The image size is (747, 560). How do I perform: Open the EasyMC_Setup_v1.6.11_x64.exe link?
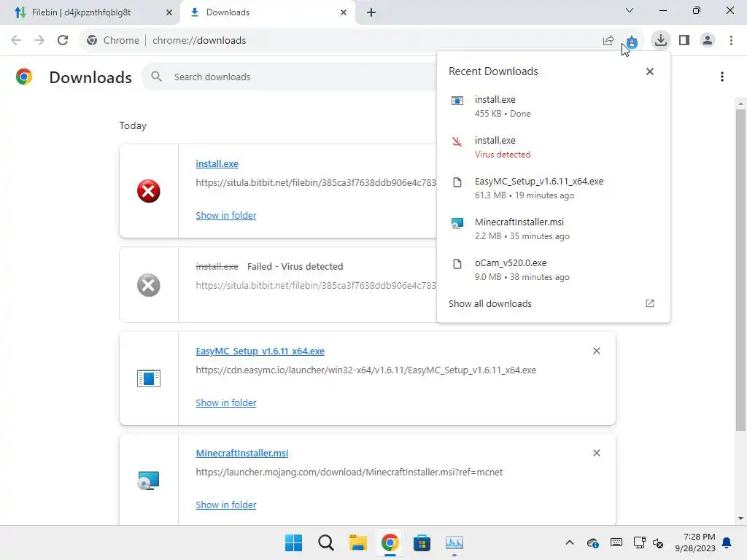260,351
